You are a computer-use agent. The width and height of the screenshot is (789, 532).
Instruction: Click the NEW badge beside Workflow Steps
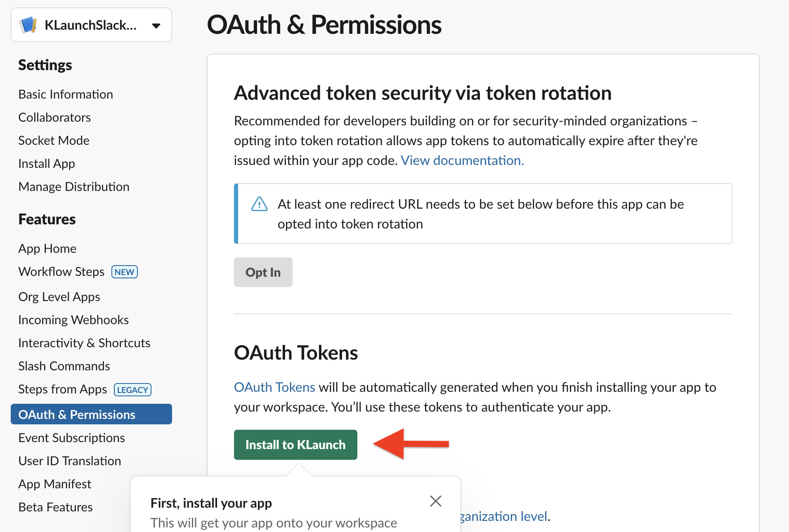point(124,272)
